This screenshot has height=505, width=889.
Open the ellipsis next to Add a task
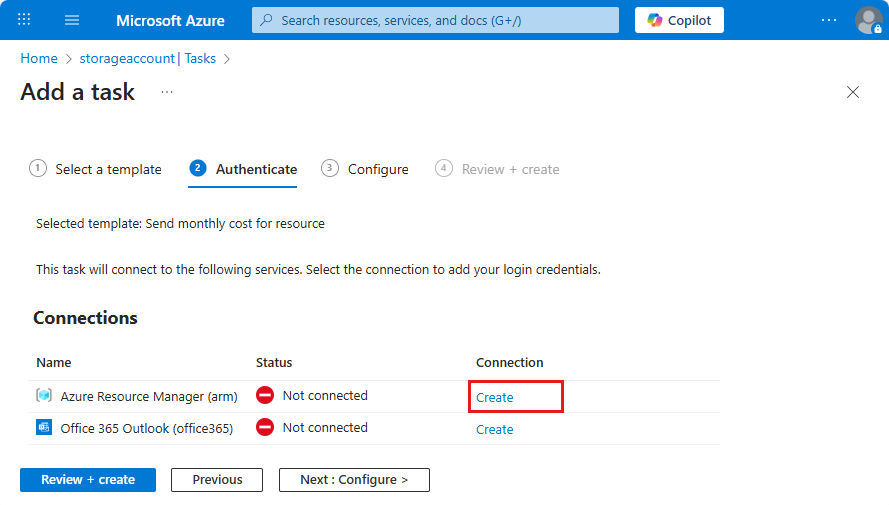point(167,92)
